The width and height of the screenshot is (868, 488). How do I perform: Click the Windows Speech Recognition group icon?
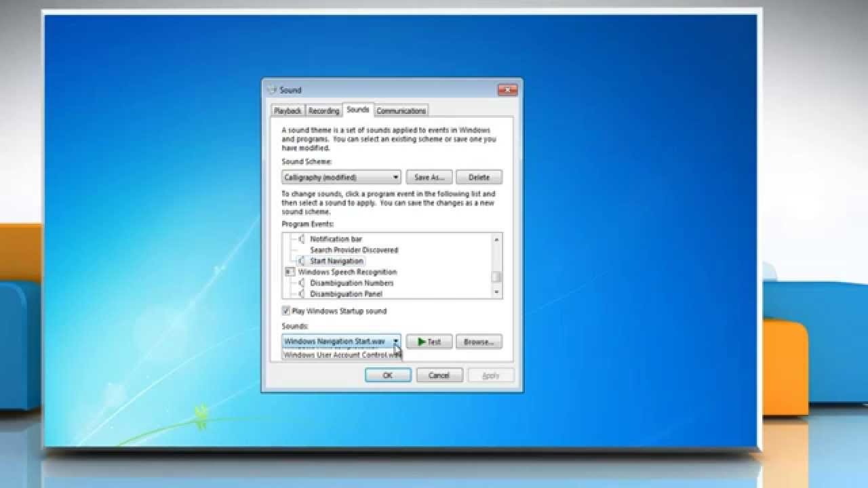(x=290, y=272)
